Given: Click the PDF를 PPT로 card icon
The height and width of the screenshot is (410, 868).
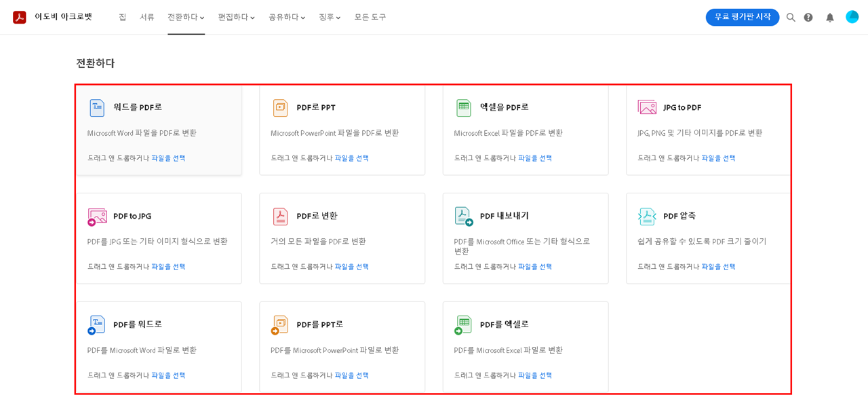Looking at the screenshot, I should (280, 325).
